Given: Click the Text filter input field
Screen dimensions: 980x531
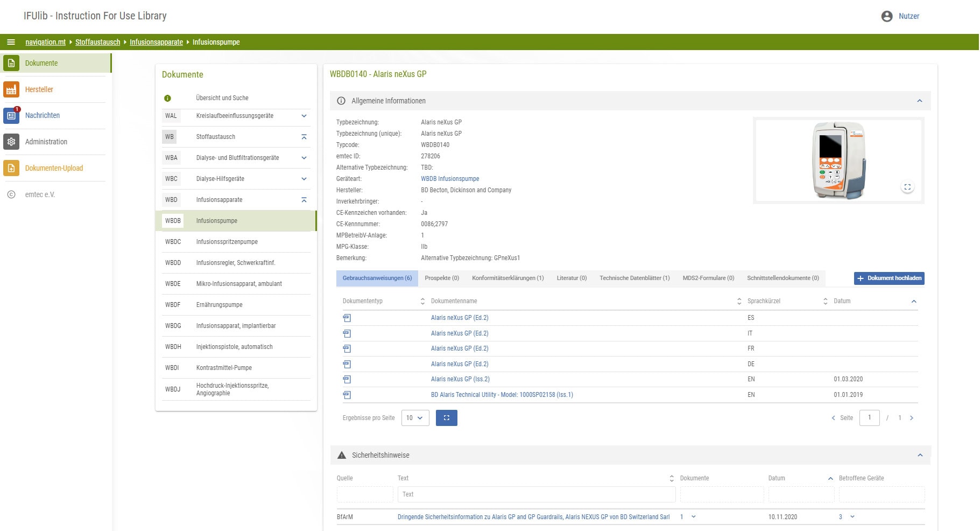Looking at the screenshot, I should 536,494.
